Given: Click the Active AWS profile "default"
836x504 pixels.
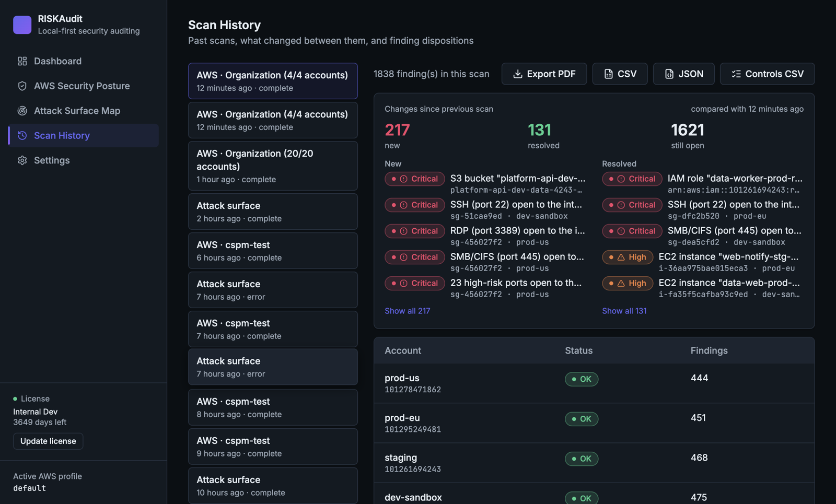Looking at the screenshot, I should [x=29, y=488].
